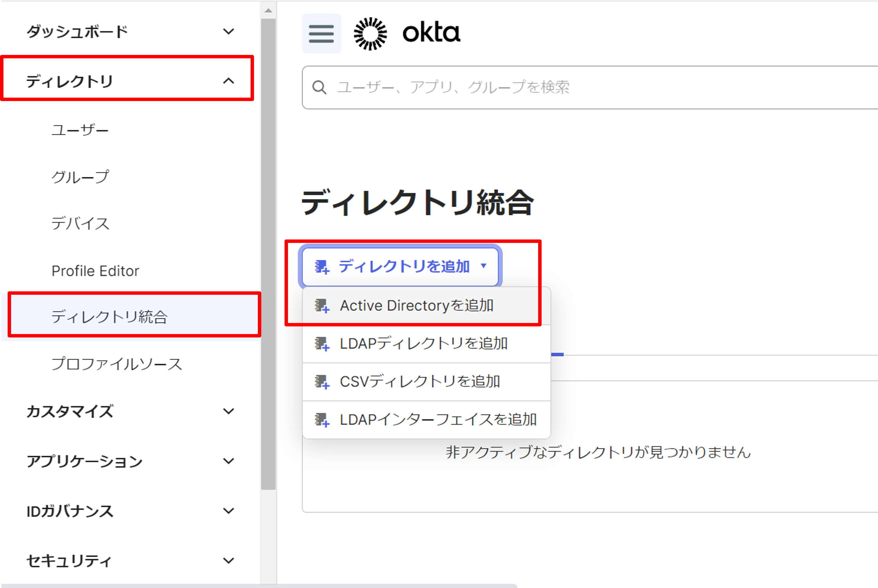Click the search magnifier icon
This screenshot has height=588, width=878.
319,87
